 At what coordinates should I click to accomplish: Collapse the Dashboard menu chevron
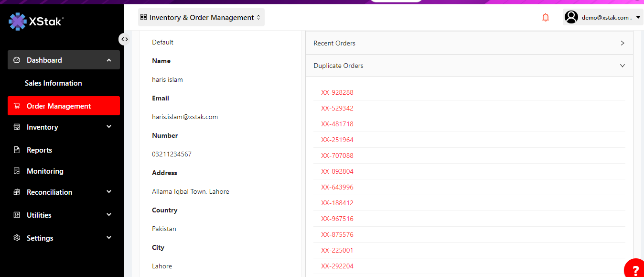109,60
